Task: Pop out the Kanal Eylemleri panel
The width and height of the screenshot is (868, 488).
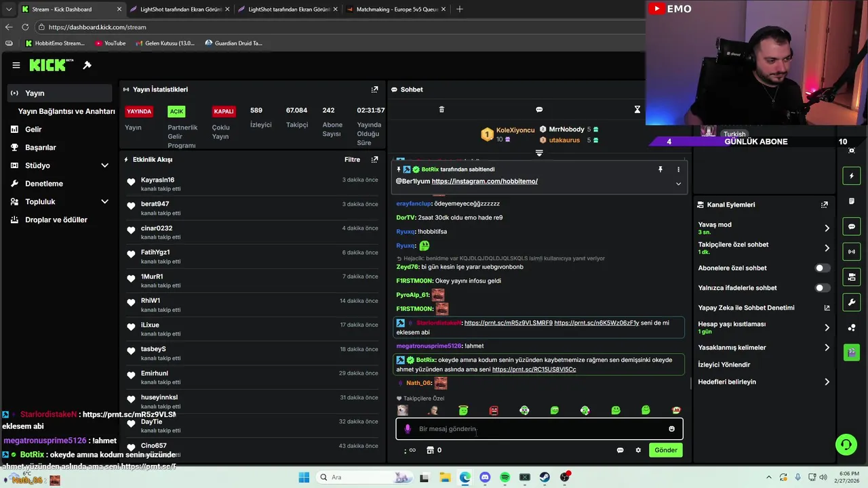Action: click(x=825, y=205)
